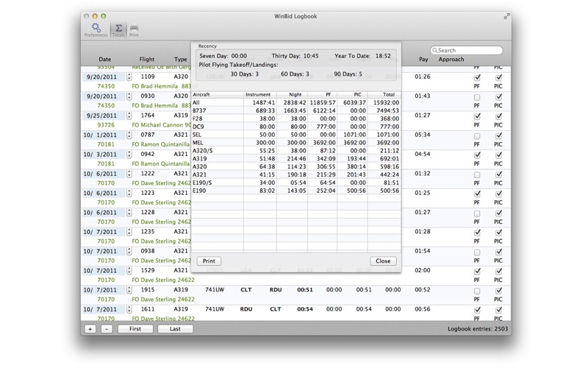
Task: Click the Print printer icon in toolbar
Action: click(x=134, y=29)
